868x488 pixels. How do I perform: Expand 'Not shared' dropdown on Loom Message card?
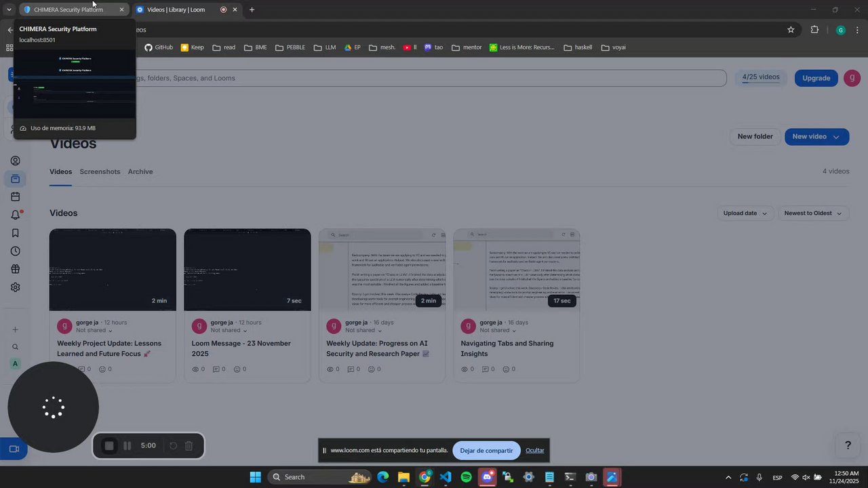(229, 330)
